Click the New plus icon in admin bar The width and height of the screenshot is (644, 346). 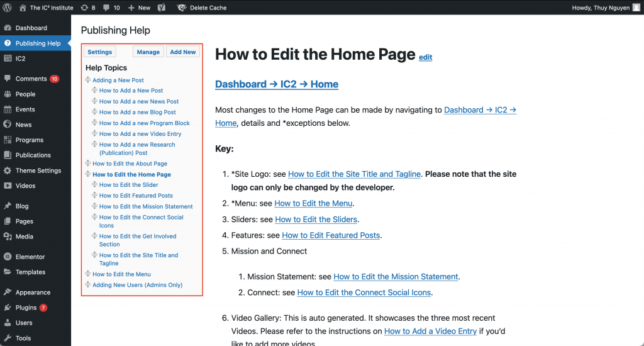coord(131,8)
